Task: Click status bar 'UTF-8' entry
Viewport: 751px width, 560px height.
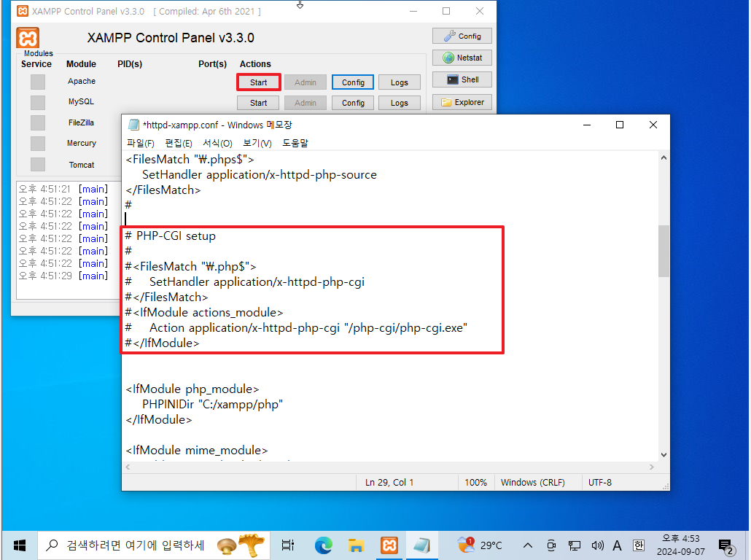Action: point(599,483)
